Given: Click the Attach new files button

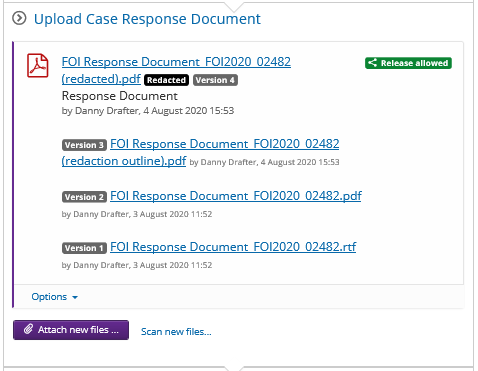Looking at the screenshot, I should 71,330.
